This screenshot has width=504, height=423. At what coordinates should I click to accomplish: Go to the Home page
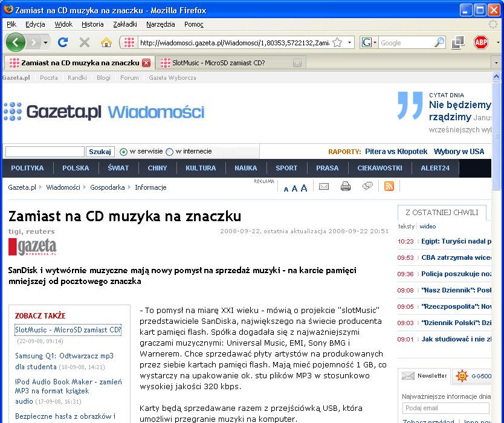pyautogui.click(x=106, y=42)
